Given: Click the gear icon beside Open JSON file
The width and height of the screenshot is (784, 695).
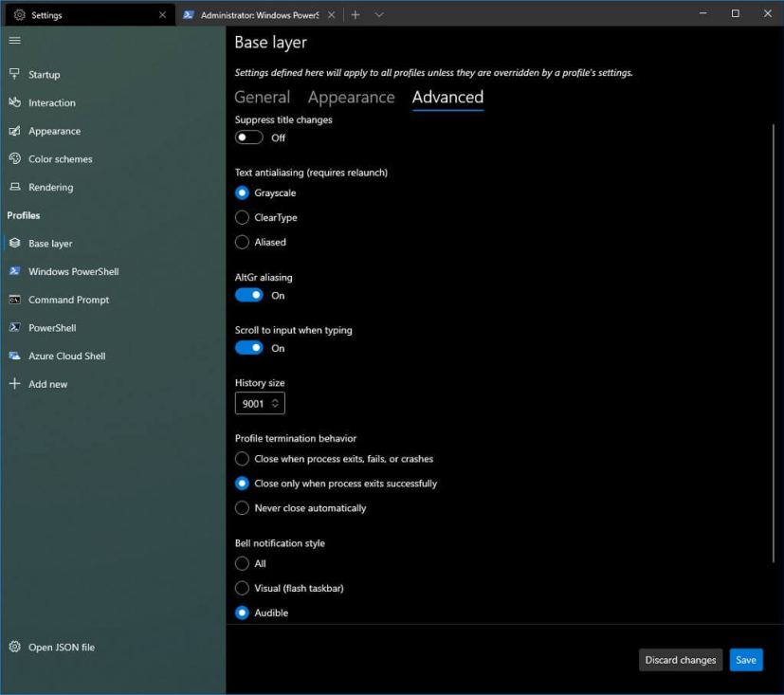Looking at the screenshot, I should click(15, 647).
